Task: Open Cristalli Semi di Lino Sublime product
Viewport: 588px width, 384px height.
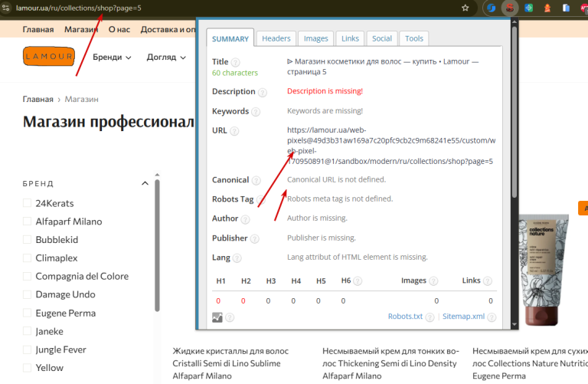Action: tap(230, 363)
